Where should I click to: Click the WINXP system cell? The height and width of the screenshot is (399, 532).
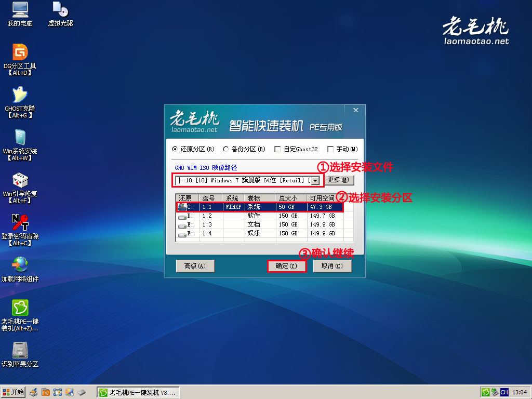233,207
